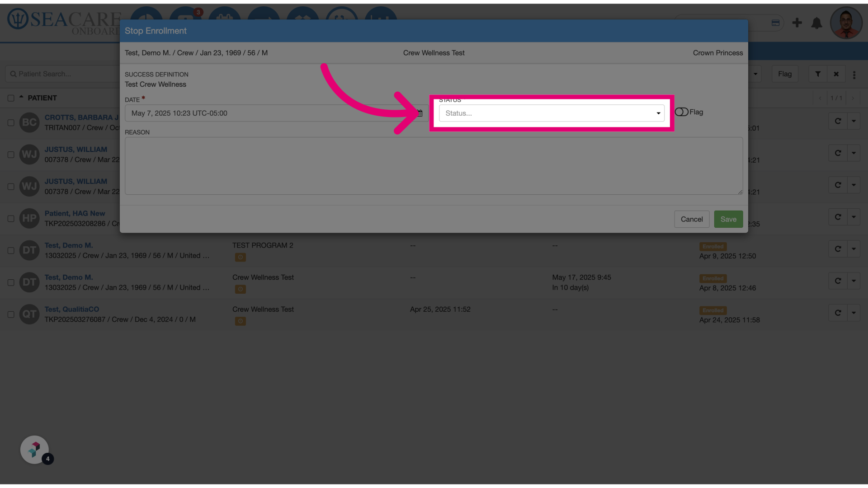Viewport: 868px width, 488px height.
Task: Click the card icon in header search field
Action: point(775,23)
